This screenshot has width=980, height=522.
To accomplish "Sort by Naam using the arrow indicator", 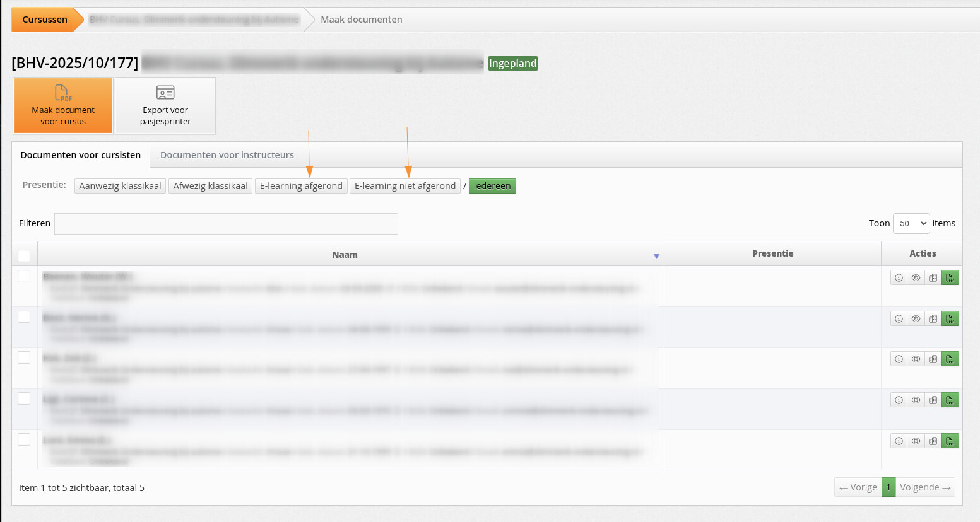I will click(656, 256).
